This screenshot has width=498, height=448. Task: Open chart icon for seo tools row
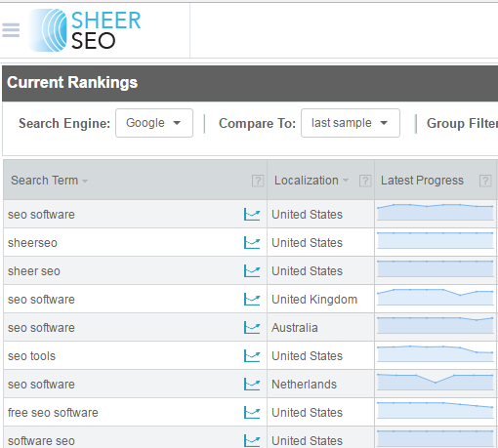252,356
